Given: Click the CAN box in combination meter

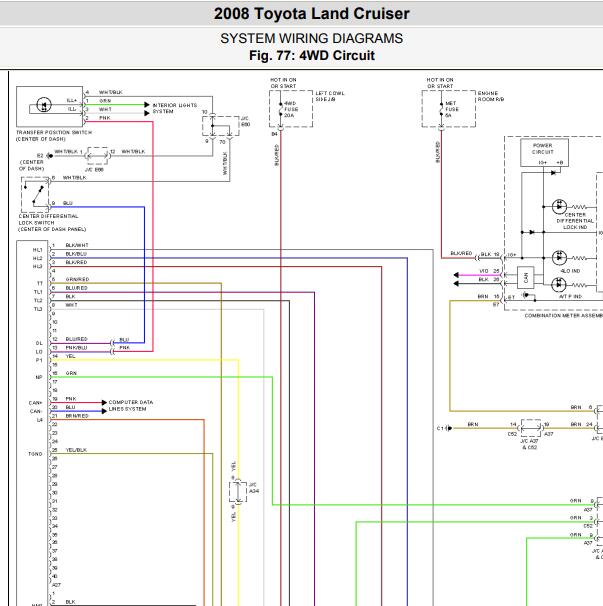Looking at the screenshot, I should pyautogui.click(x=526, y=277).
